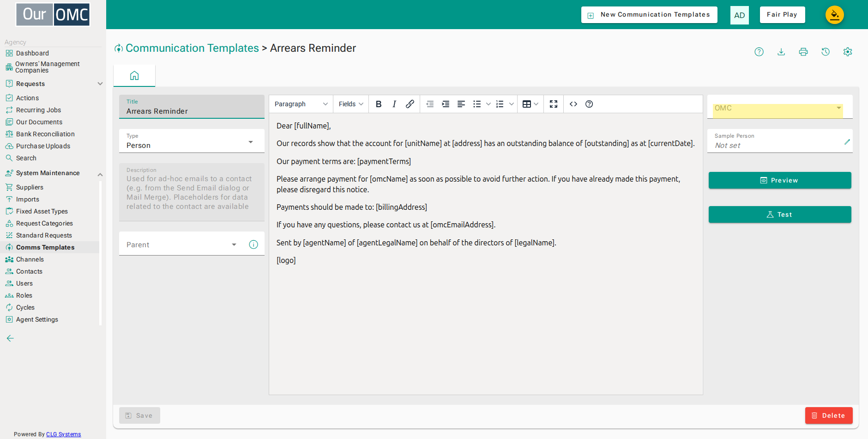Screen dimensions: 868x439
Task: Open the Fields placeholder dropdown
Action: pos(351,104)
